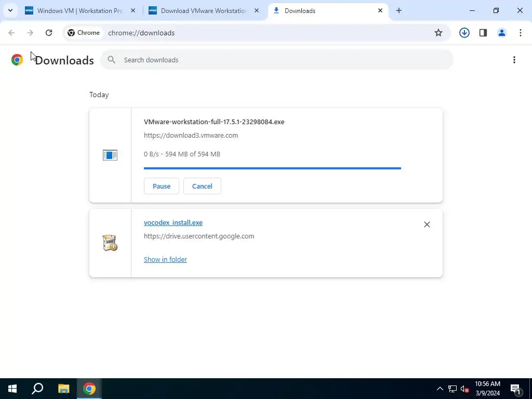Click the Search downloads field
Screen dimensions: 532x399
(x=276, y=60)
